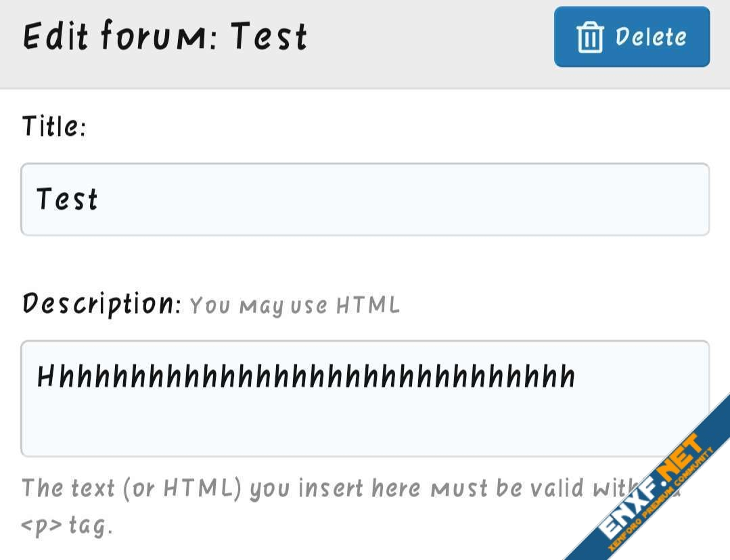The width and height of the screenshot is (730, 560).
Task: Click the "Edit forum: Test" page heading
Action: 165,36
